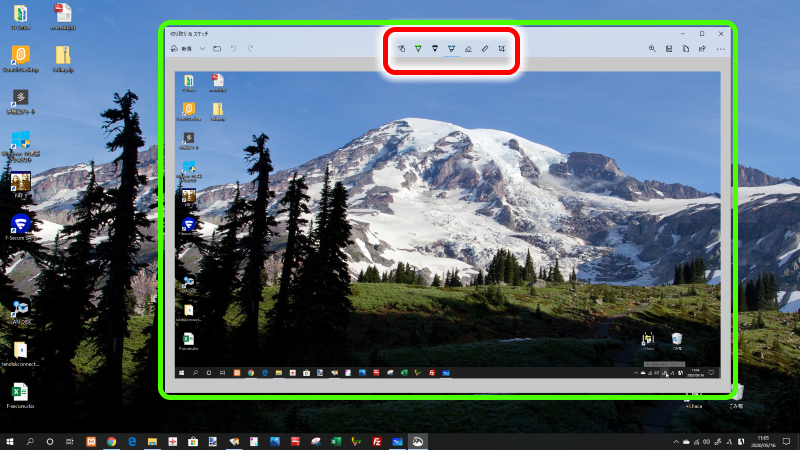Select the PDF file icon on desktop
Viewport: 800px width, 450px height.
(63, 16)
